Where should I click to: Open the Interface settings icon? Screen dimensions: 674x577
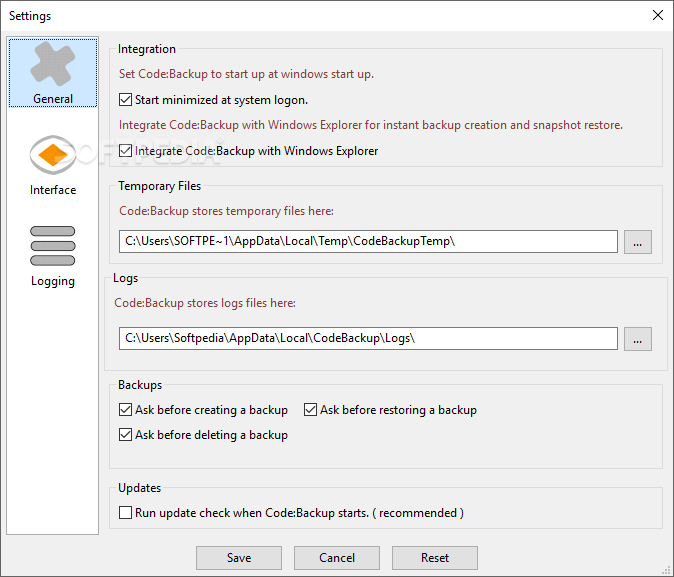tap(53, 165)
